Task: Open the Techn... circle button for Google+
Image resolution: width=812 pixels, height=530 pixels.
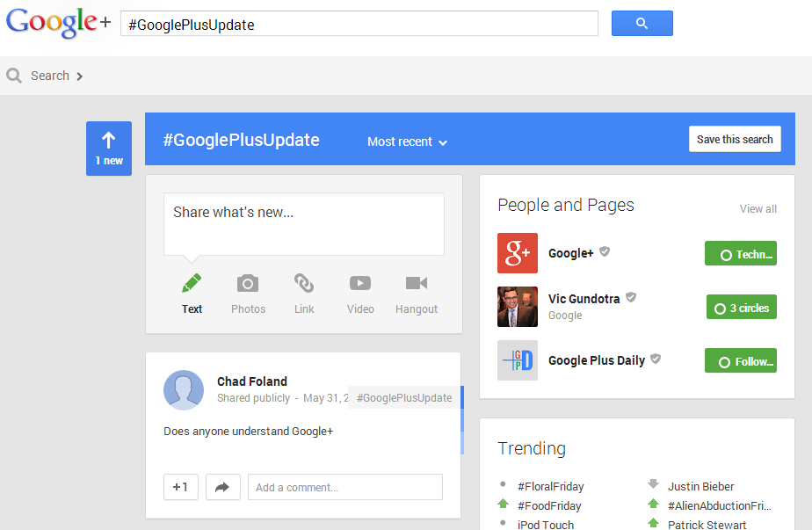Action: tap(741, 253)
